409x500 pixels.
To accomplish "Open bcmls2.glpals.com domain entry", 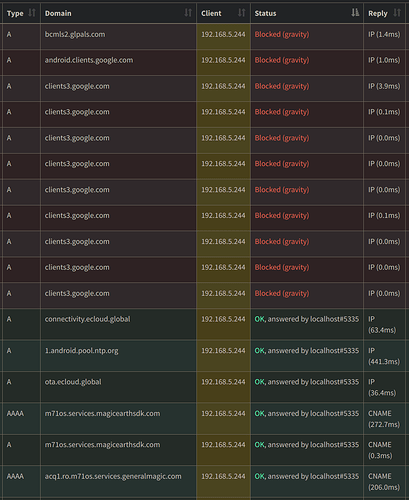I will coord(75,34).
